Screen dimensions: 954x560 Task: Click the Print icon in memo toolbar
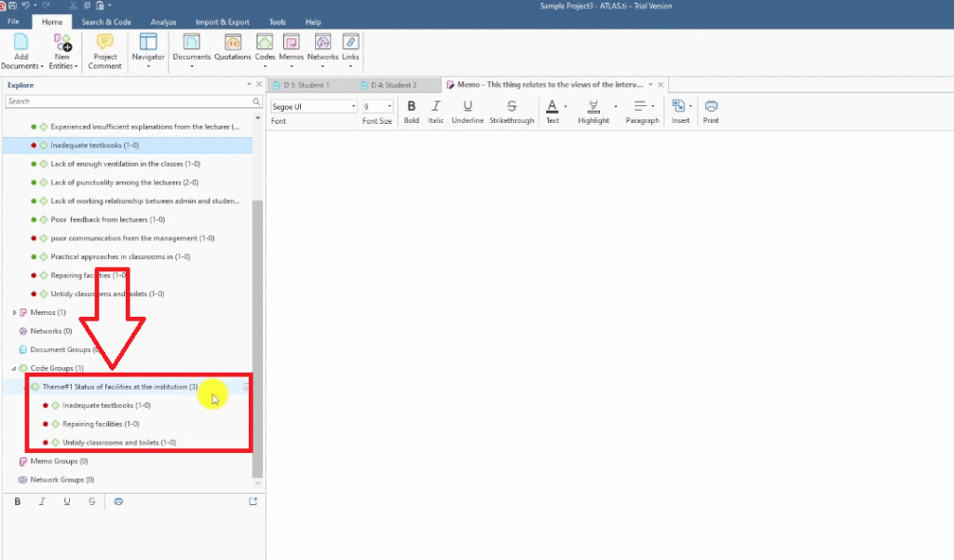point(711,106)
